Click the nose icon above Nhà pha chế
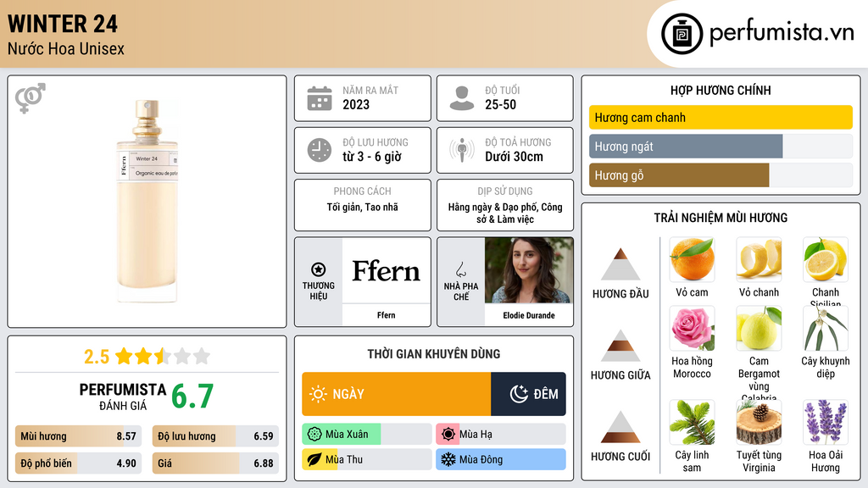The image size is (868, 488). [460, 269]
